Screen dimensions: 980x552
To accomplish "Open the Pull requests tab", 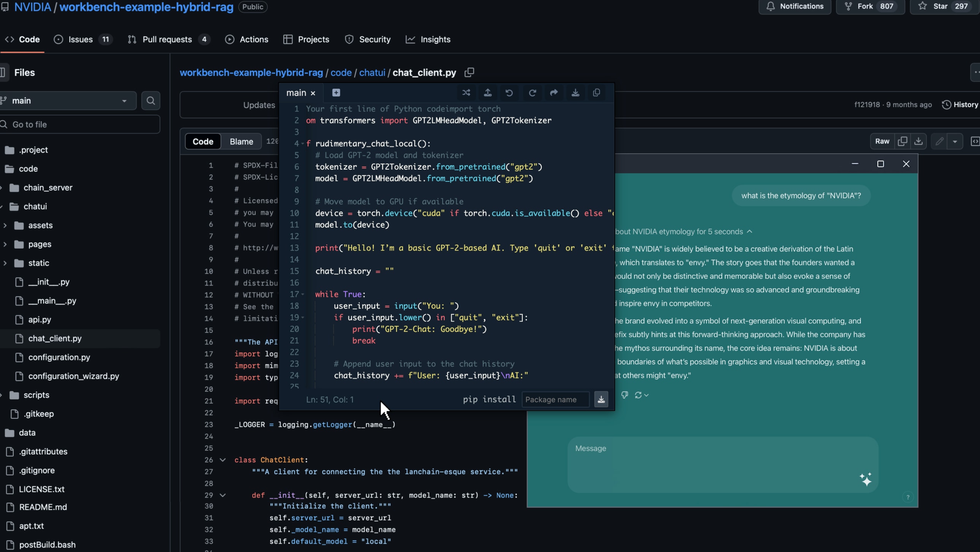I will click(167, 40).
